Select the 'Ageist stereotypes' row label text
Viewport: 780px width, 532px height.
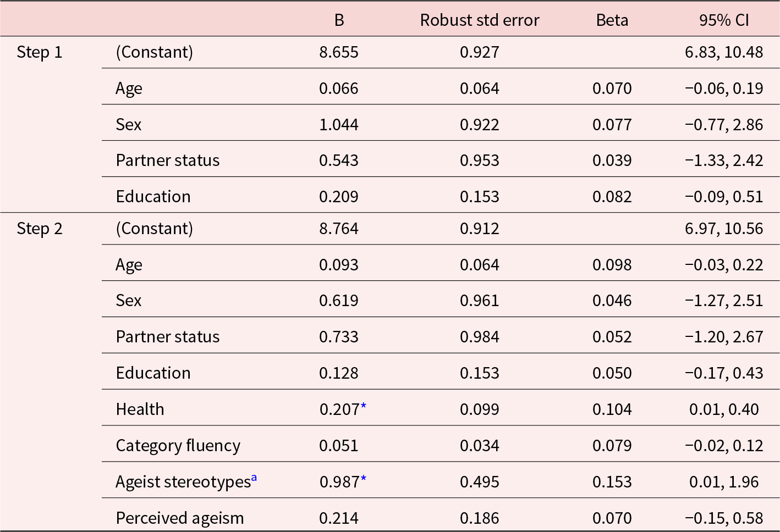pyautogui.click(x=183, y=482)
